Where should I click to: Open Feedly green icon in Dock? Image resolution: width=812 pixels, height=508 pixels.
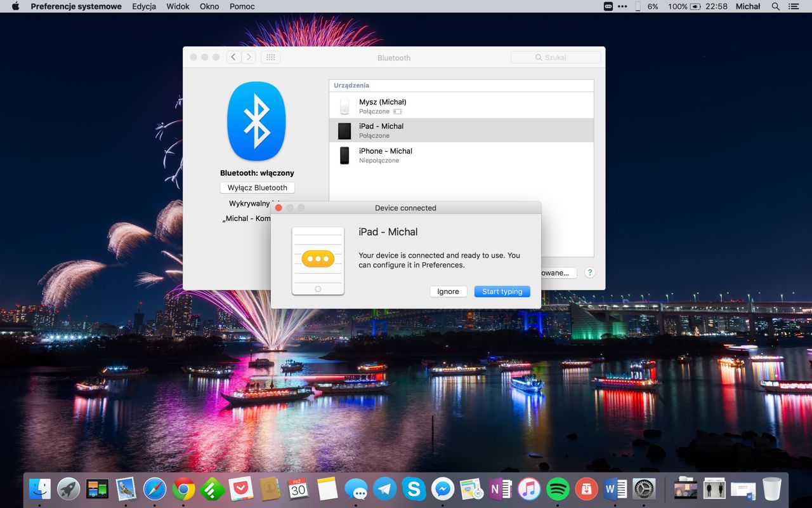(x=213, y=489)
